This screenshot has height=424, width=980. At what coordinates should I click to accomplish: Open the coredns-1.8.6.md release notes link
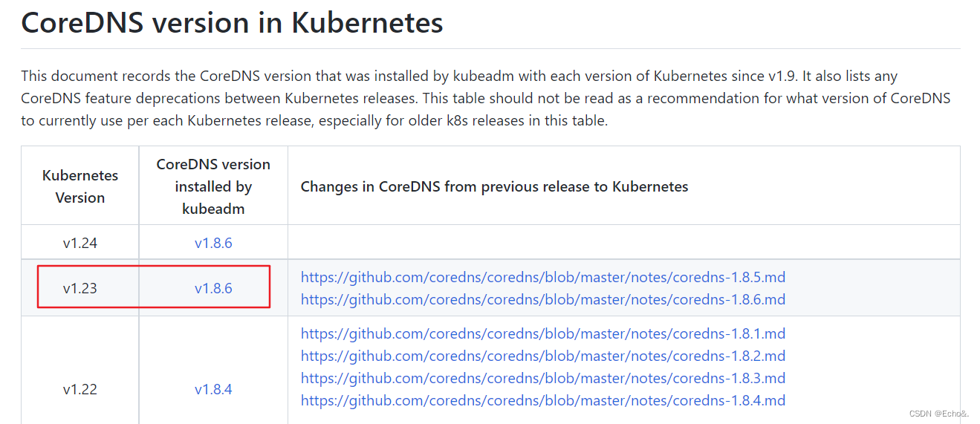pyautogui.click(x=543, y=299)
